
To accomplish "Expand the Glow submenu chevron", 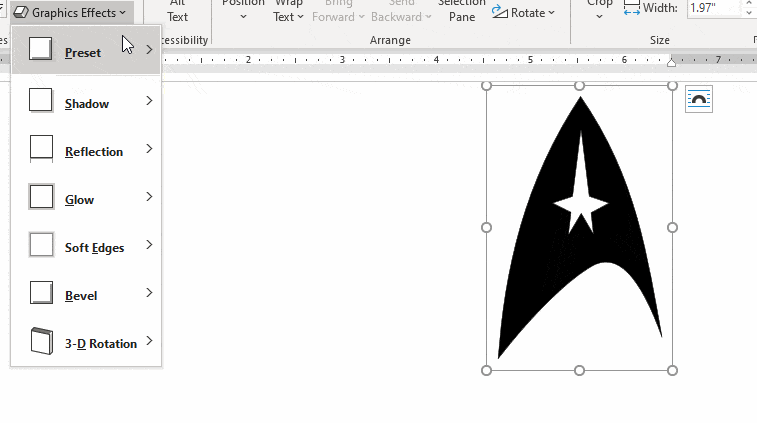I will click(x=149, y=197).
